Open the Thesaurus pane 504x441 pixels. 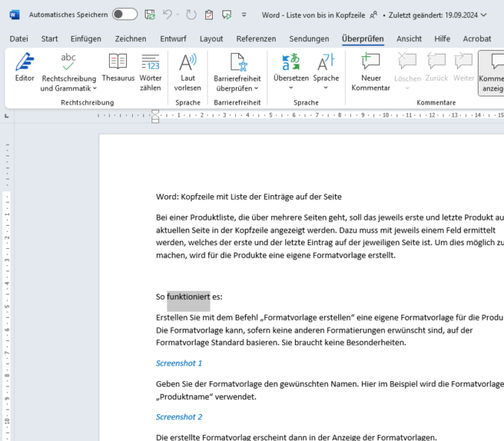click(117, 67)
